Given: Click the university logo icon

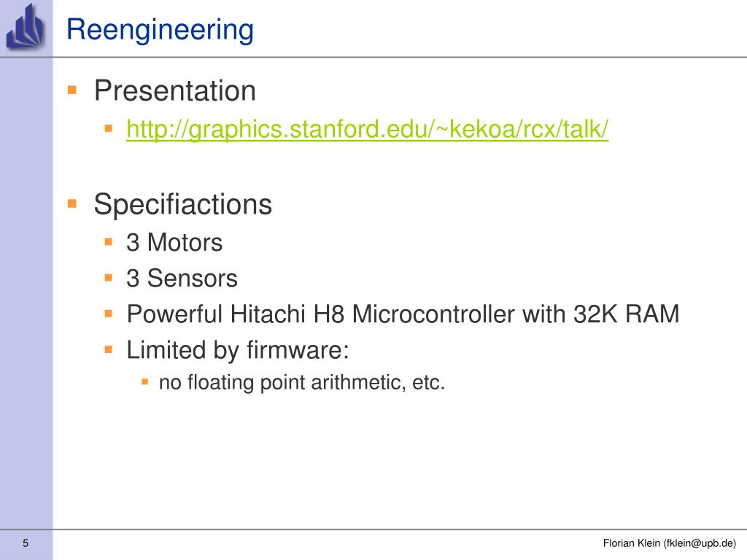Looking at the screenshot, I should [26, 26].
